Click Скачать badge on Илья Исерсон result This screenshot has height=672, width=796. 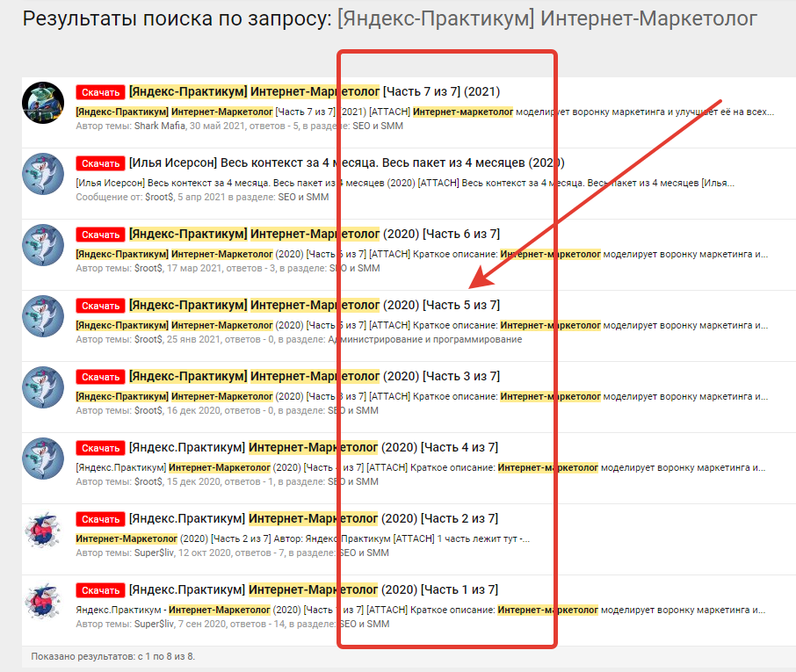click(x=100, y=163)
